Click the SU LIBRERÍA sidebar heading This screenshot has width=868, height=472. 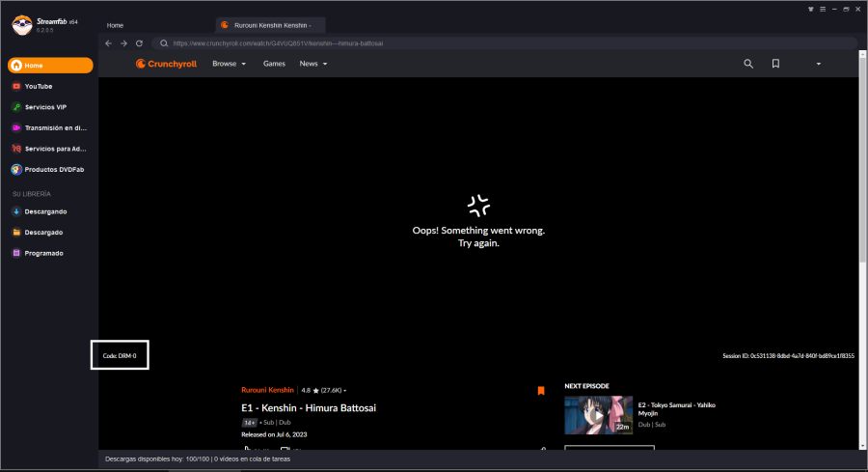[x=32, y=194]
